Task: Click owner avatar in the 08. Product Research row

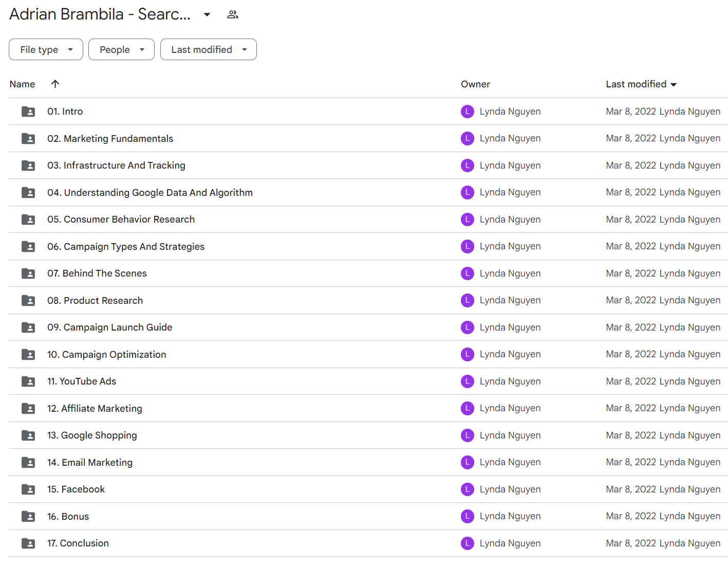Action: [468, 300]
